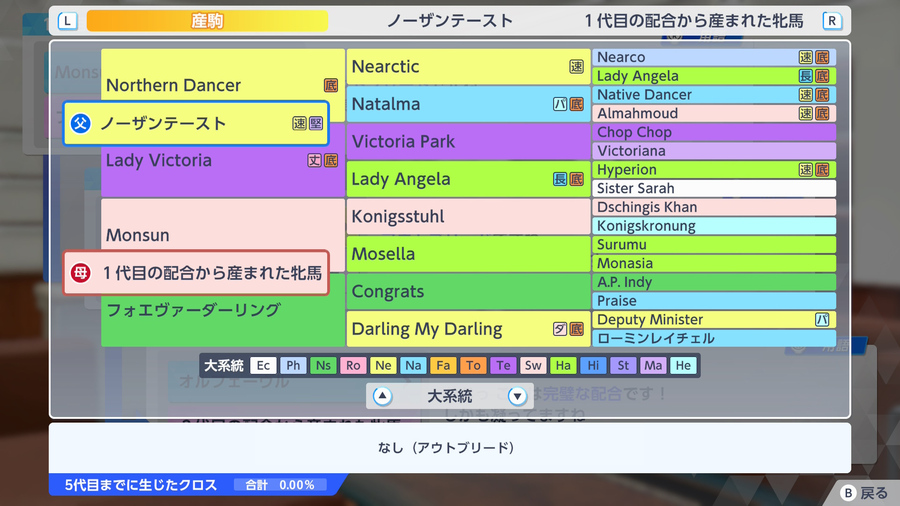Click the Congrats pedigree cell
The height and width of the screenshot is (506, 900).
(468, 291)
